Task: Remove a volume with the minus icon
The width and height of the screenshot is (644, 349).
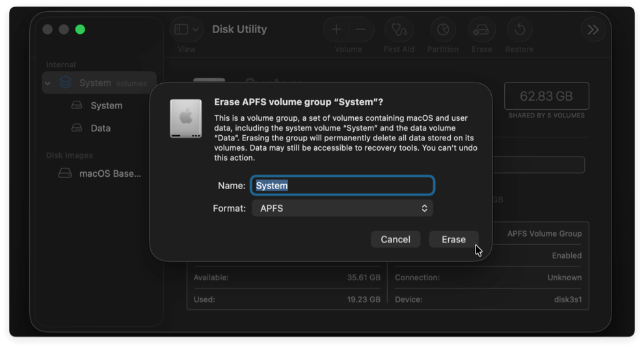Action: coord(360,29)
